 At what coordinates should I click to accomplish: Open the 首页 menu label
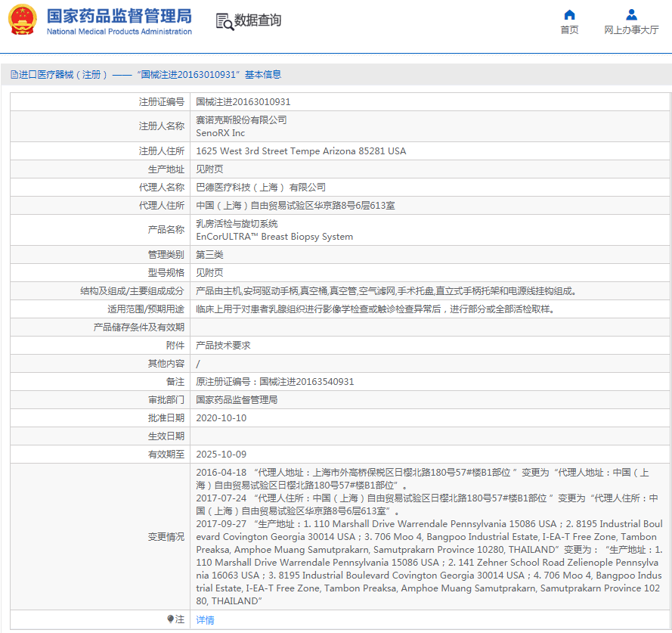click(569, 30)
